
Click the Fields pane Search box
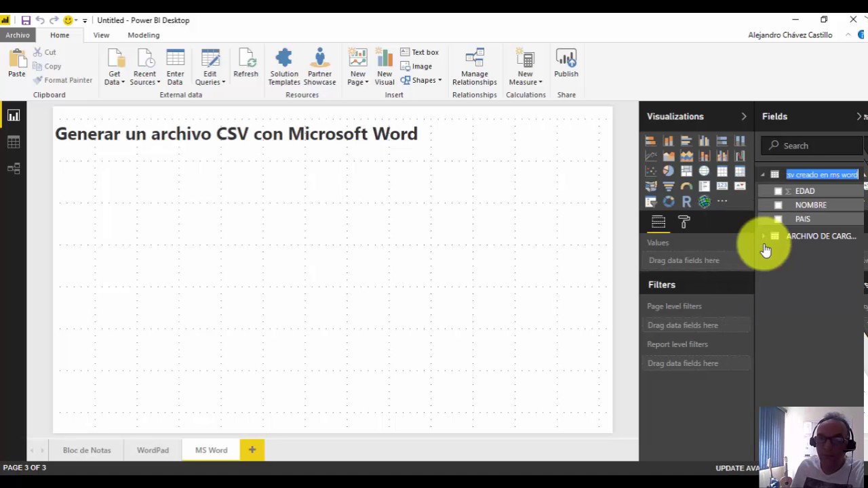click(x=812, y=146)
